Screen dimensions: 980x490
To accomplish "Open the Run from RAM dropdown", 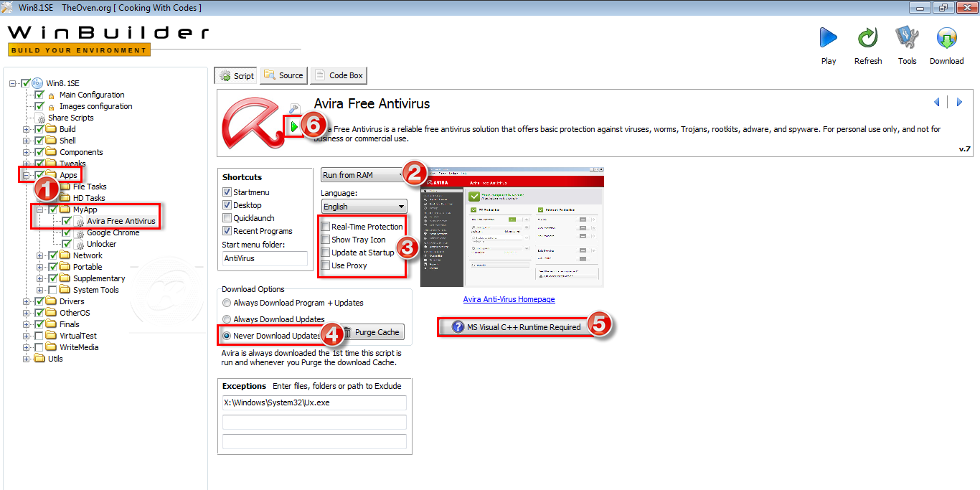I will (x=364, y=175).
